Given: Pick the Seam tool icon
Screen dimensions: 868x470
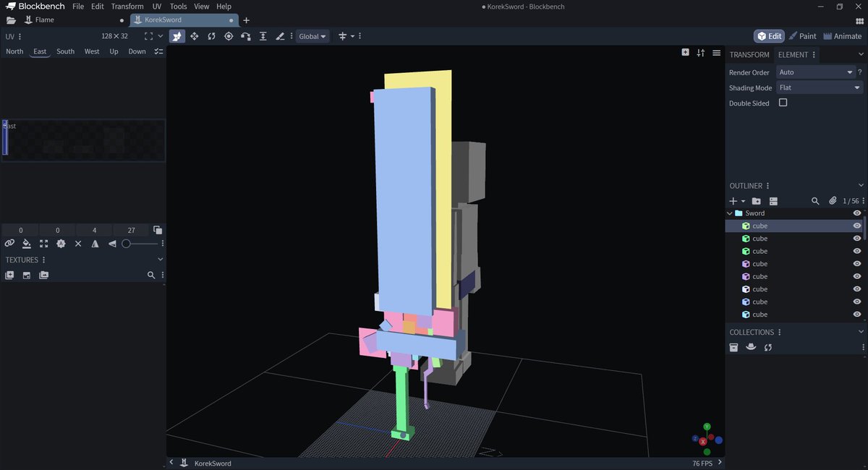Looking at the screenshot, I should [x=280, y=36].
